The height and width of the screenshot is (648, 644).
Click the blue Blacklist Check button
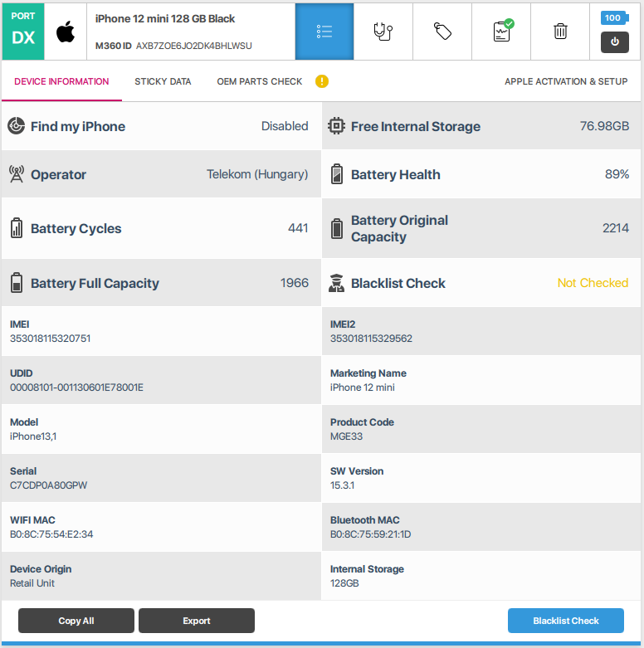pyautogui.click(x=565, y=621)
